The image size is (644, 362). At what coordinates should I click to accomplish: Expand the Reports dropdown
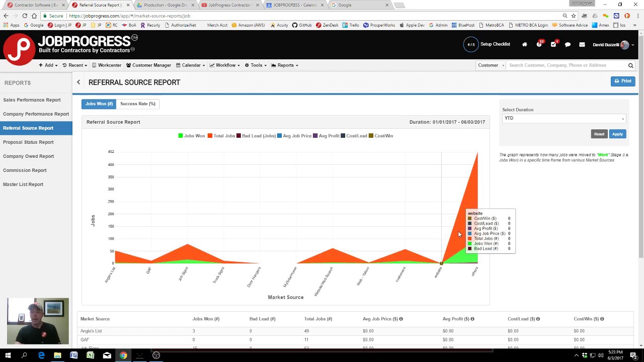click(285, 65)
